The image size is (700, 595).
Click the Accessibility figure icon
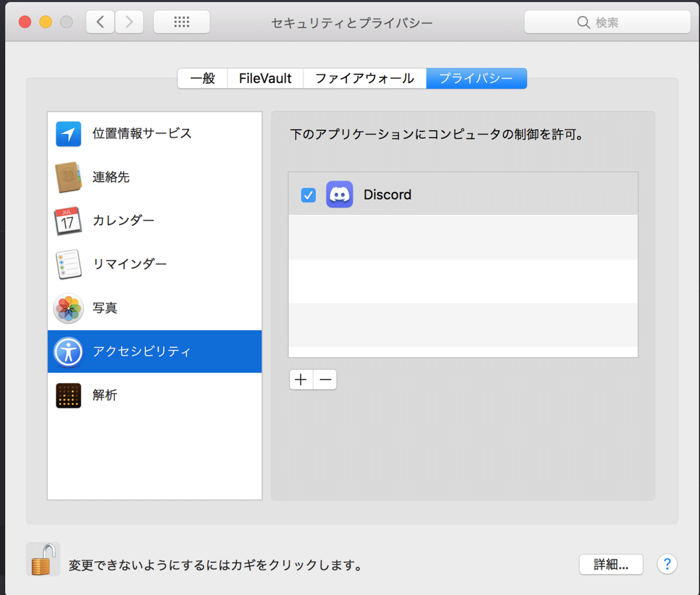(x=68, y=351)
